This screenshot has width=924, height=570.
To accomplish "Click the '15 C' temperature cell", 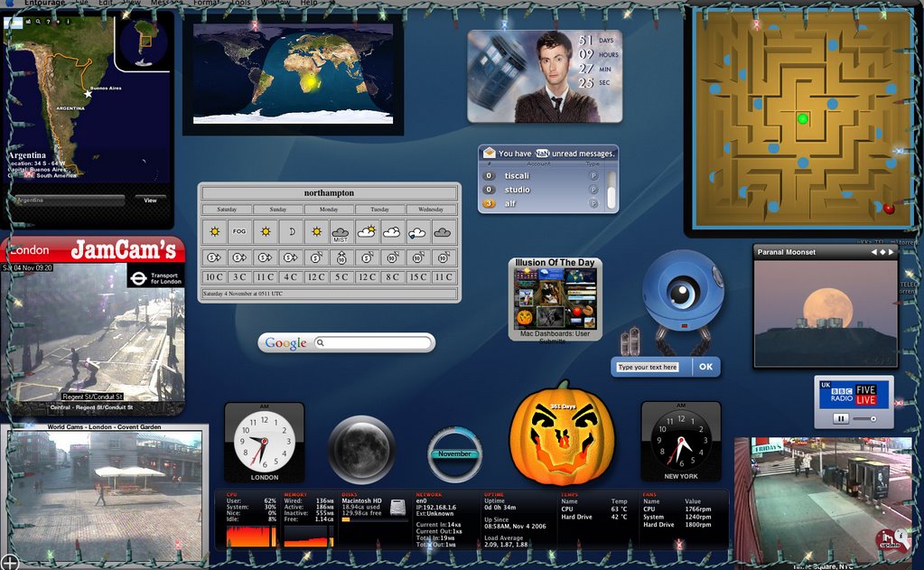I will [x=418, y=277].
